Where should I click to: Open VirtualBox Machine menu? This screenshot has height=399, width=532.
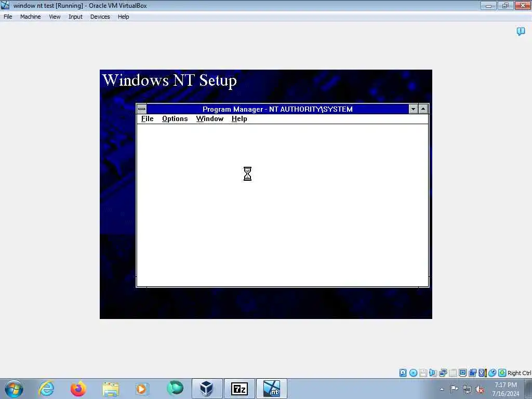[31, 17]
